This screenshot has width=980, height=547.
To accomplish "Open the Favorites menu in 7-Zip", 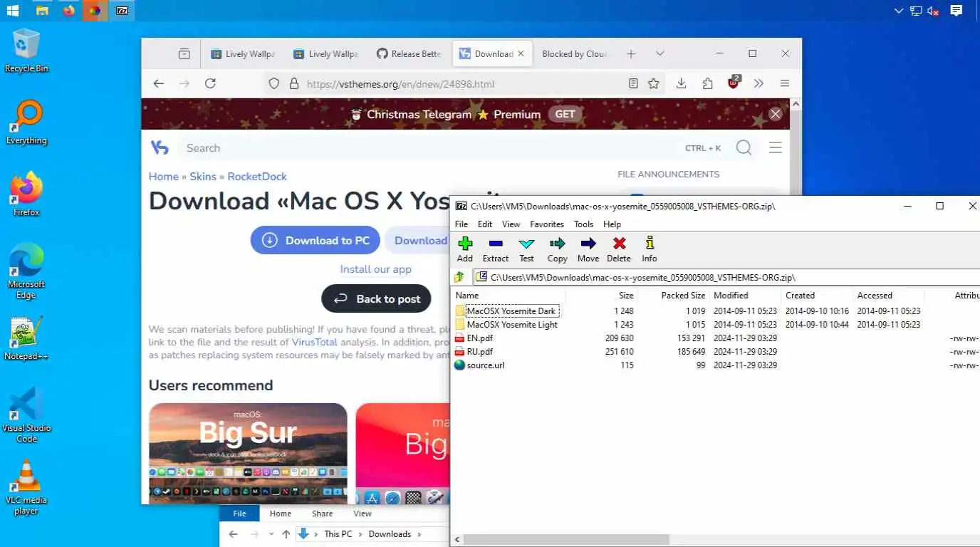I will pyautogui.click(x=547, y=224).
